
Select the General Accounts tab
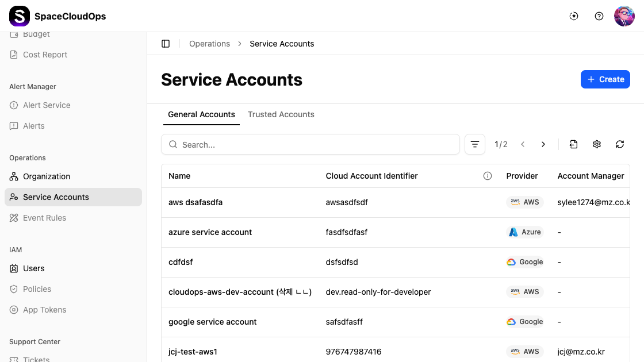tap(201, 114)
